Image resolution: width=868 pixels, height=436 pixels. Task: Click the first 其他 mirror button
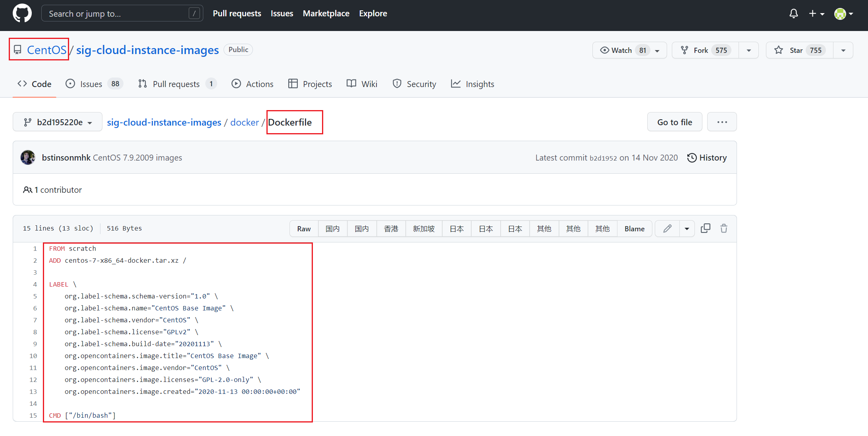[544, 229]
